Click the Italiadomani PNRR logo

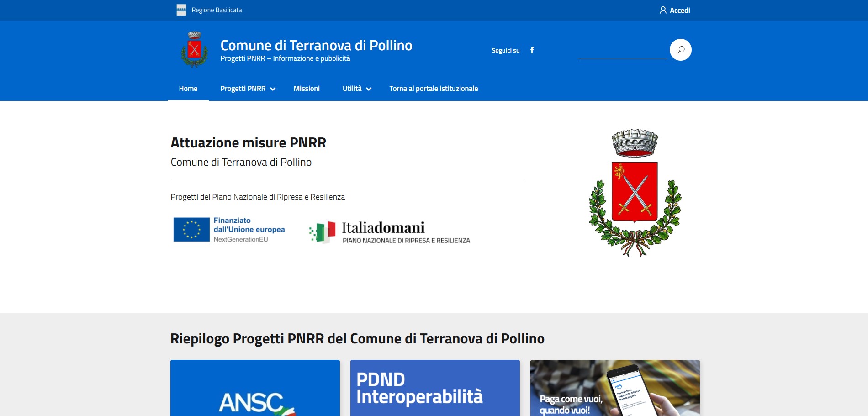(x=390, y=232)
